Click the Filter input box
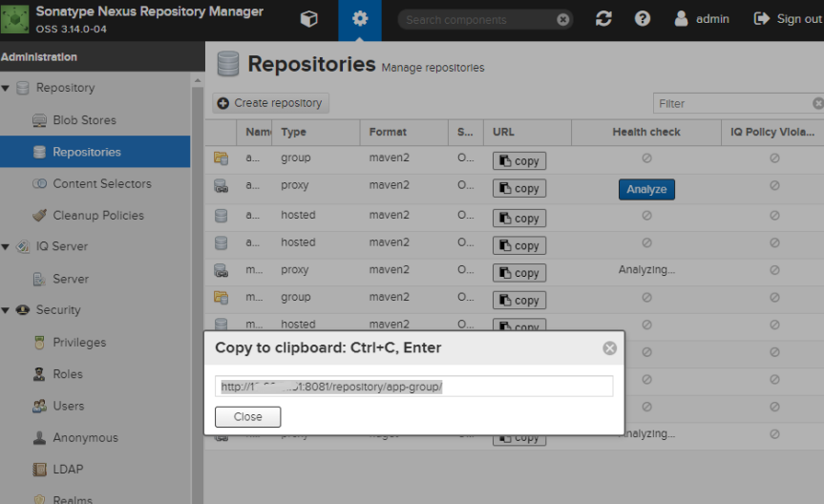Image resolution: width=824 pixels, height=504 pixels. (732, 103)
